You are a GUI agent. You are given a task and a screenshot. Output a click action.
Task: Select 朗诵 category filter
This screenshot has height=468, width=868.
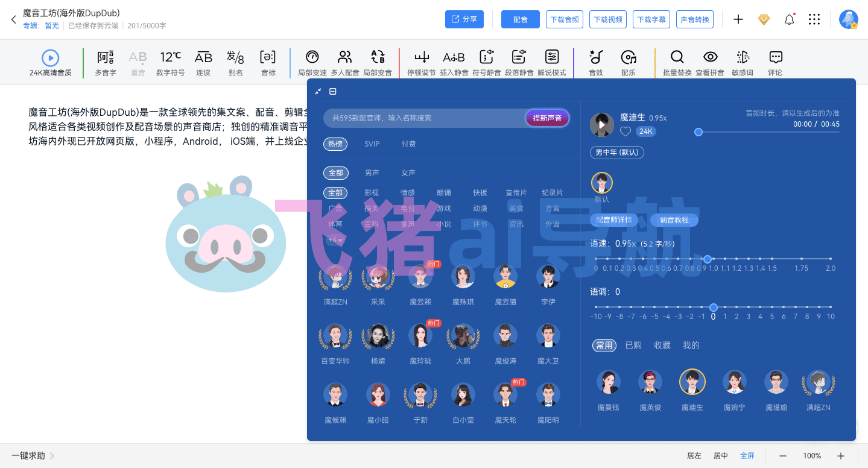pos(444,193)
